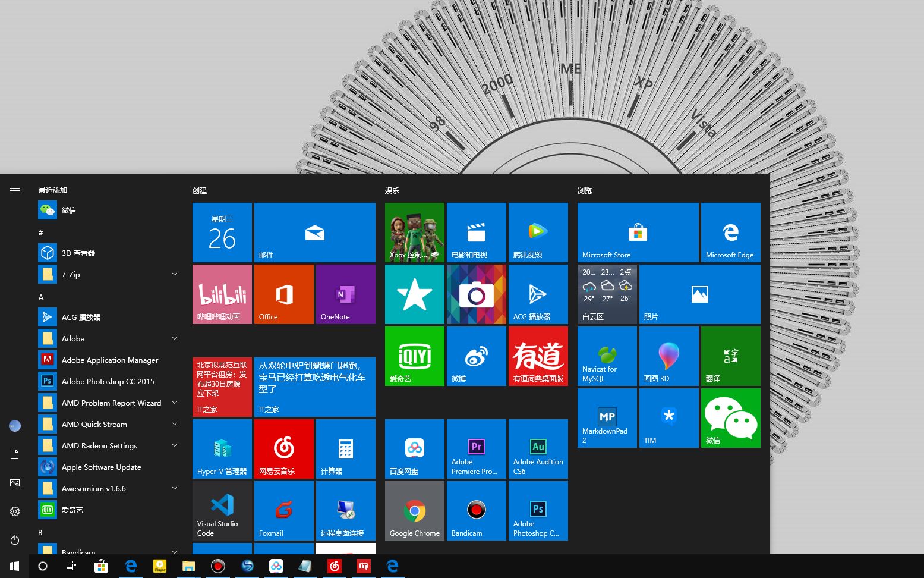Open Apple Software Update from the list
Viewport: 924px width, 578px height.
108,467
